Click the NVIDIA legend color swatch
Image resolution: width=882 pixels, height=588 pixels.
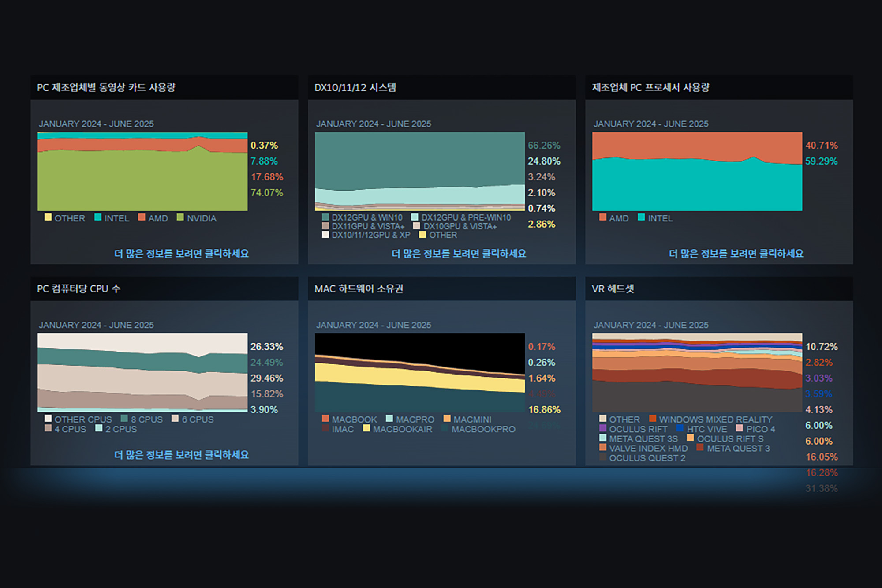click(180, 217)
